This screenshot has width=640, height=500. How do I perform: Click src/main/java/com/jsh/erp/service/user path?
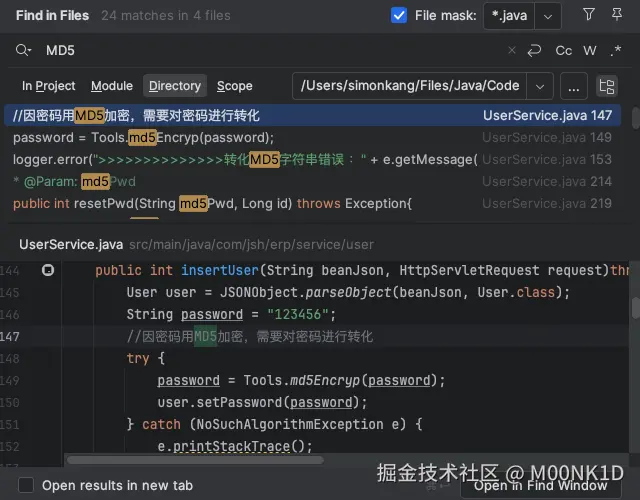click(251, 244)
